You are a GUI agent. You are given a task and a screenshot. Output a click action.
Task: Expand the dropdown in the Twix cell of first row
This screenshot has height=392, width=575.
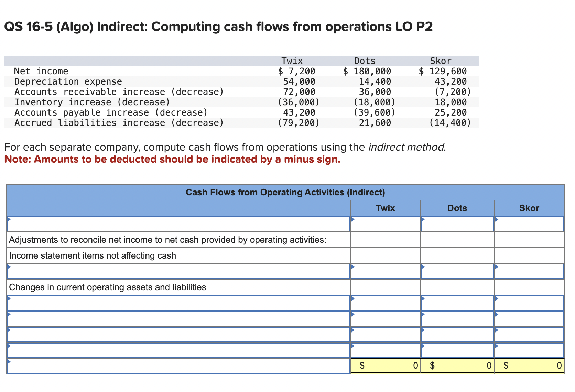click(385, 224)
